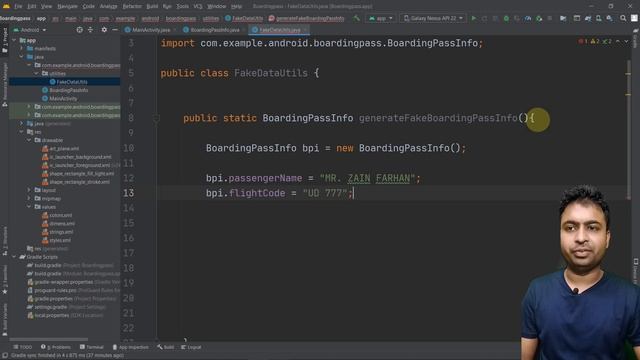
Task: Expand the layout folder
Action: [29, 190]
